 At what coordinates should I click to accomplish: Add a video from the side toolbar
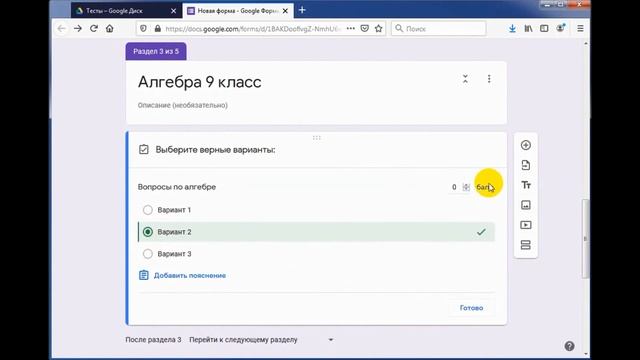pyautogui.click(x=526, y=225)
